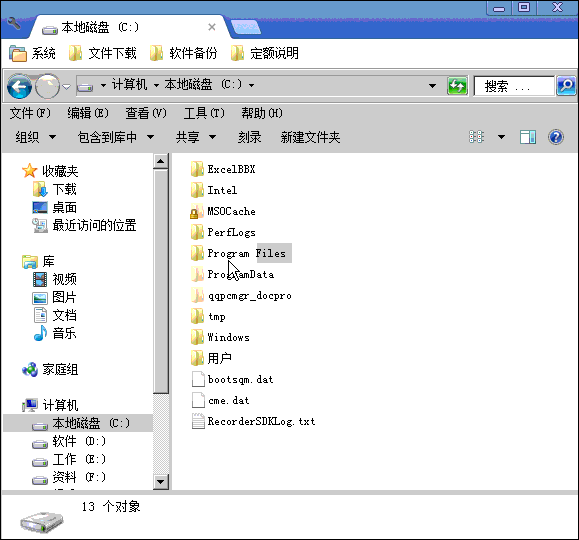Open the 软件备份 bookmark folder

184,54
